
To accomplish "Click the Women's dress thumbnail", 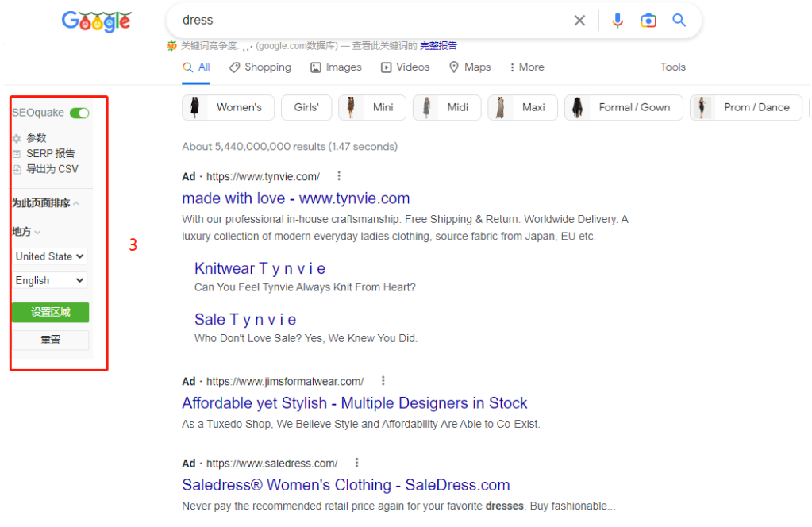I will coord(195,108).
